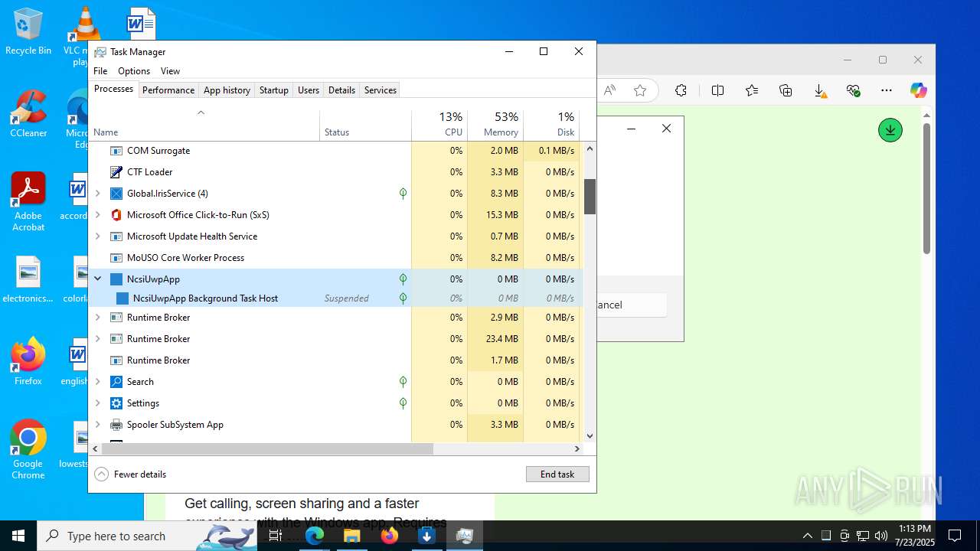Image resolution: width=980 pixels, height=551 pixels.
Task: Open Edge Favorites star-list icon
Action: coord(752,90)
